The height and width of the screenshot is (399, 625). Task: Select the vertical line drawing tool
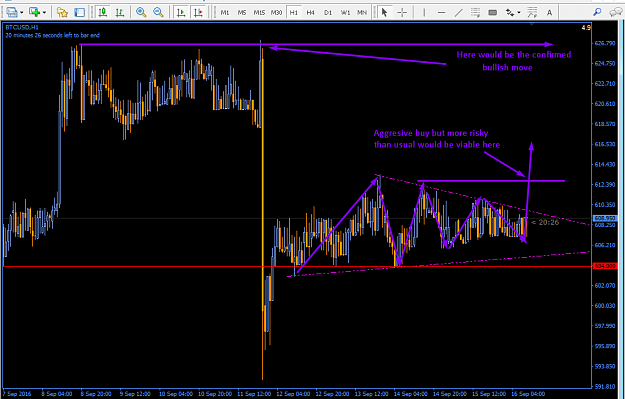coord(424,12)
